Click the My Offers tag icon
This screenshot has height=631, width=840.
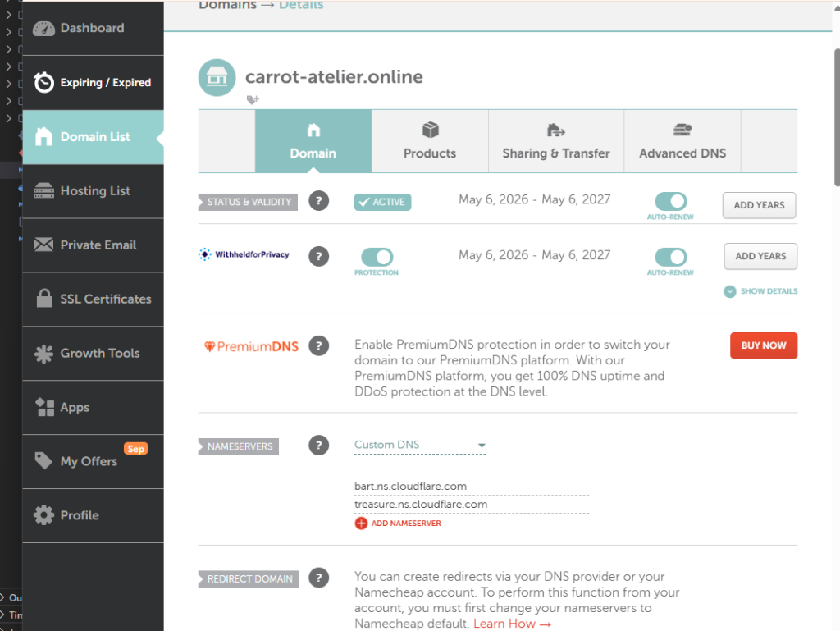(43, 460)
